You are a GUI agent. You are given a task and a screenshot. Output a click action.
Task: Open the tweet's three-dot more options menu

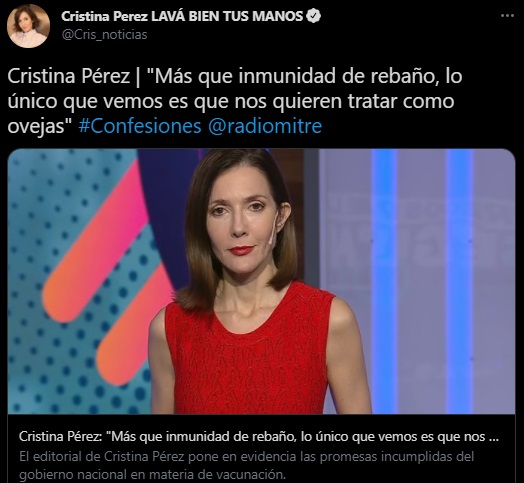(x=507, y=16)
